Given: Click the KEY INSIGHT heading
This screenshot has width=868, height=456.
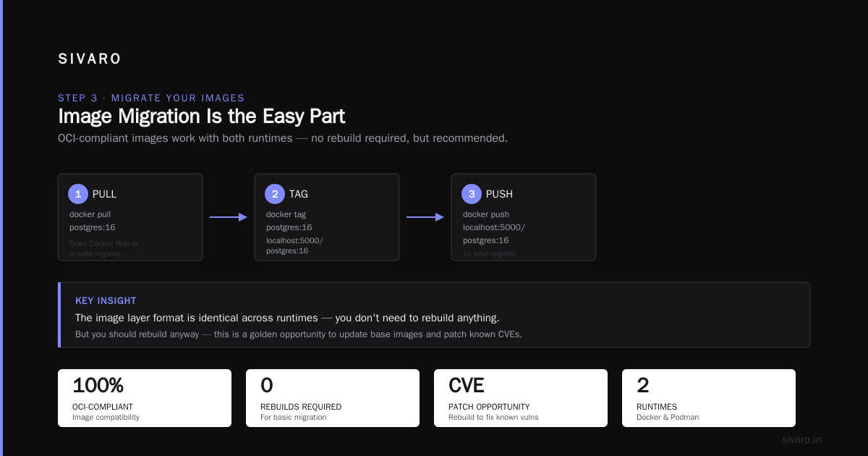Looking at the screenshot, I should (106, 300).
